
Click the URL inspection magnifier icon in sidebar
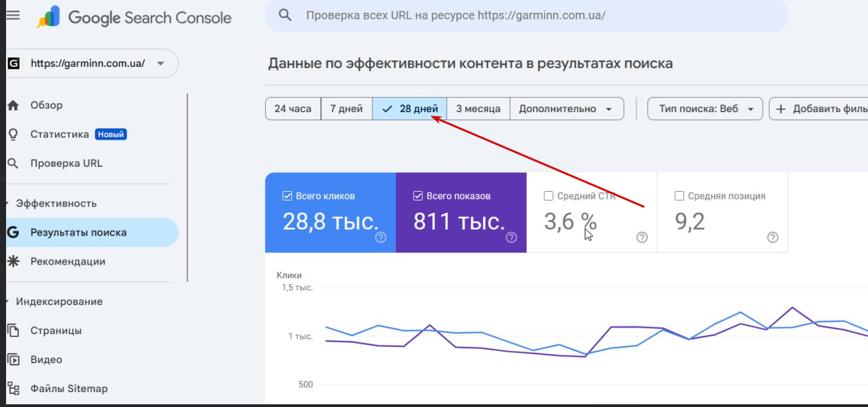tap(12, 163)
